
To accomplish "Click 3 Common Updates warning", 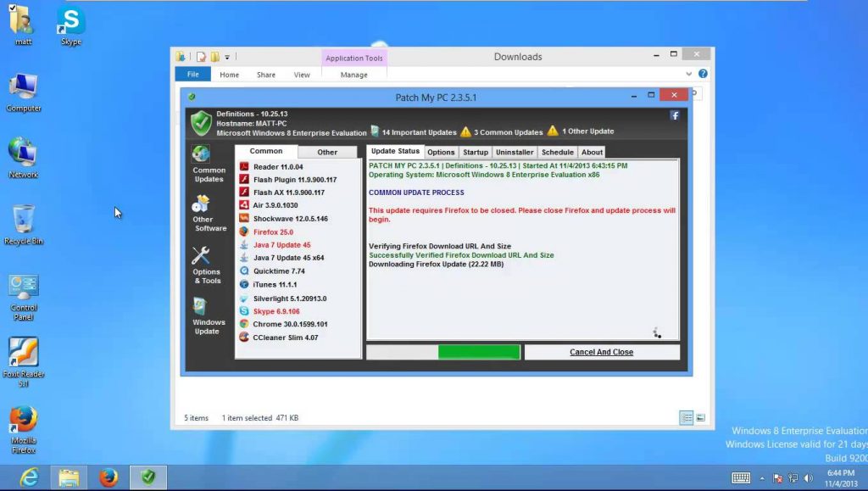I will (x=502, y=131).
